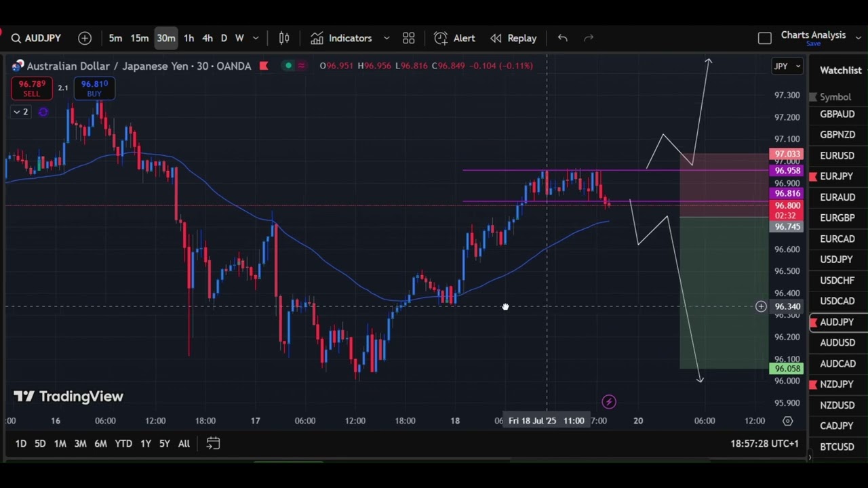Expand the Indicators favorites dropdown arrow

(x=387, y=39)
